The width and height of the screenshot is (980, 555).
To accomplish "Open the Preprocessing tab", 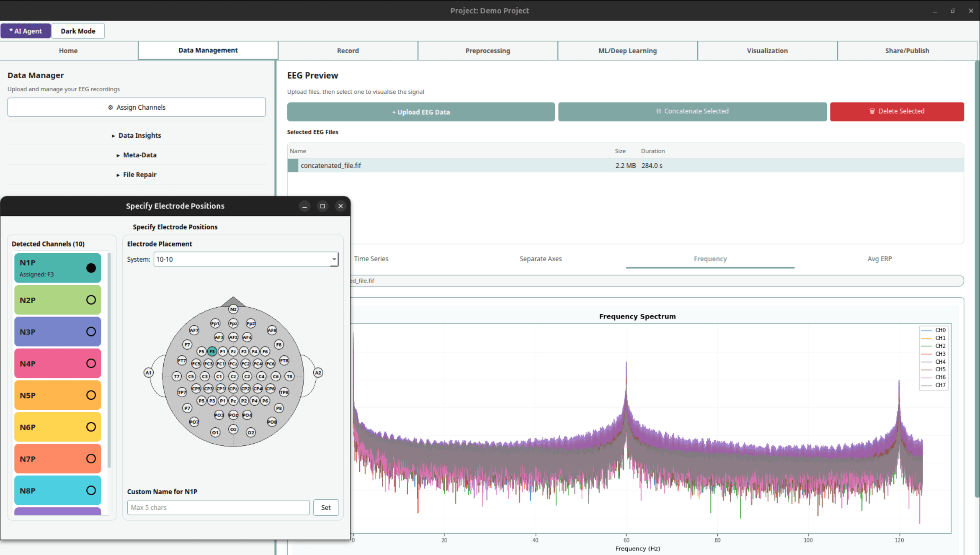I will [x=488, y=51].
